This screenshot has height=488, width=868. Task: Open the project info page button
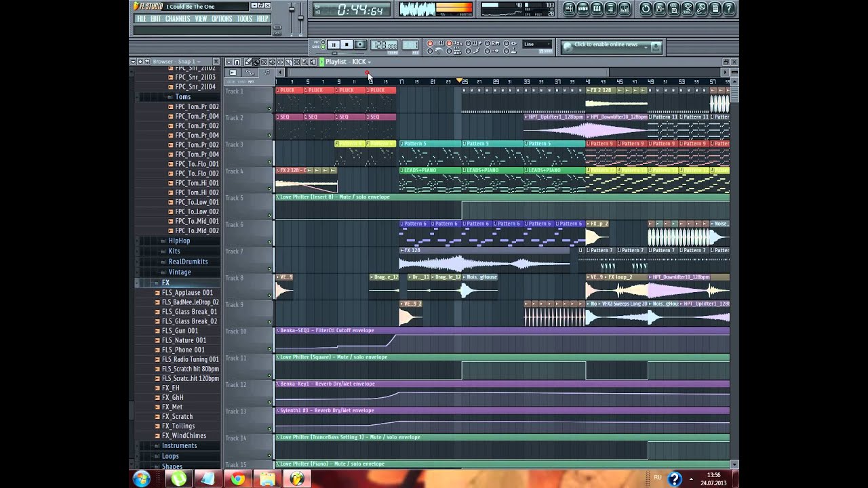[x=715, y=9]
